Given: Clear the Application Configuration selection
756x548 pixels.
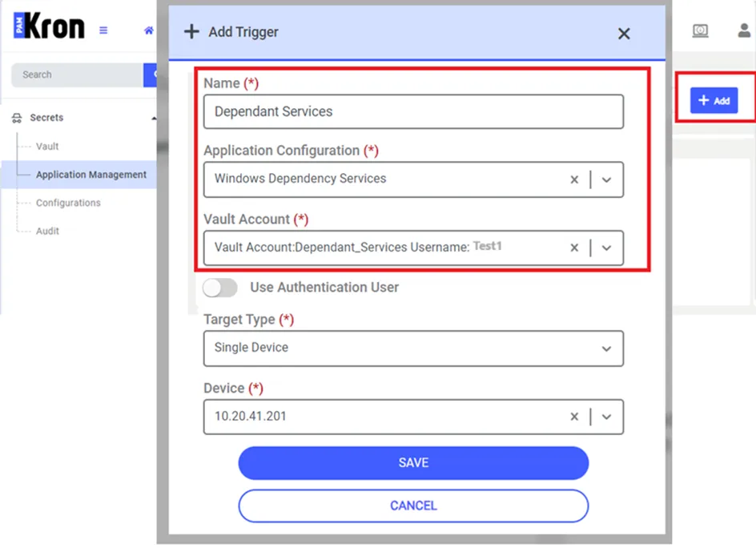Looking at the screenshot, I should coord(573,179).
